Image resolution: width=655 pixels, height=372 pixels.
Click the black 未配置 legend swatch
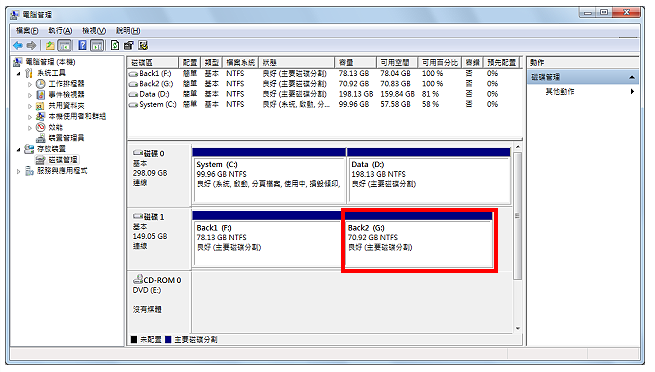click(134, 339)
